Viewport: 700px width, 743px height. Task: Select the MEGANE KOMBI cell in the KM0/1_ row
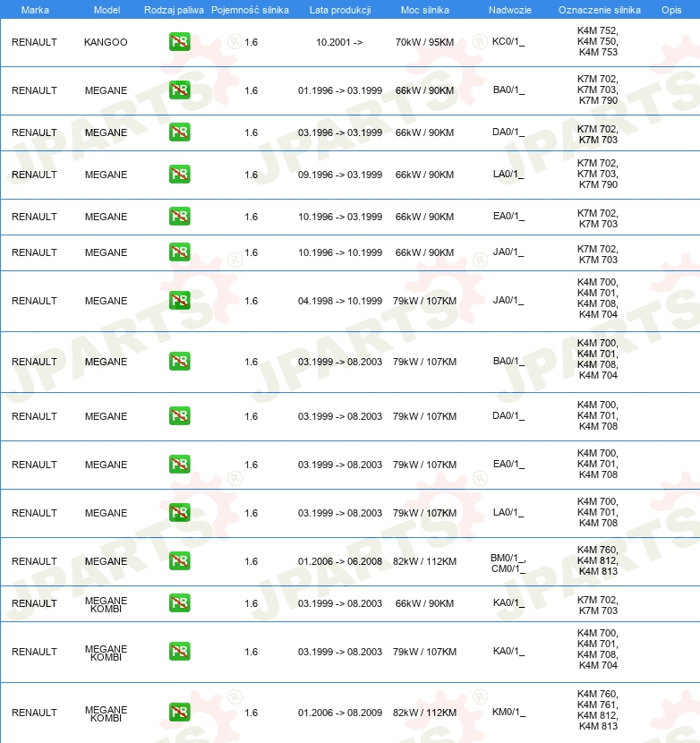click(106, 713)
